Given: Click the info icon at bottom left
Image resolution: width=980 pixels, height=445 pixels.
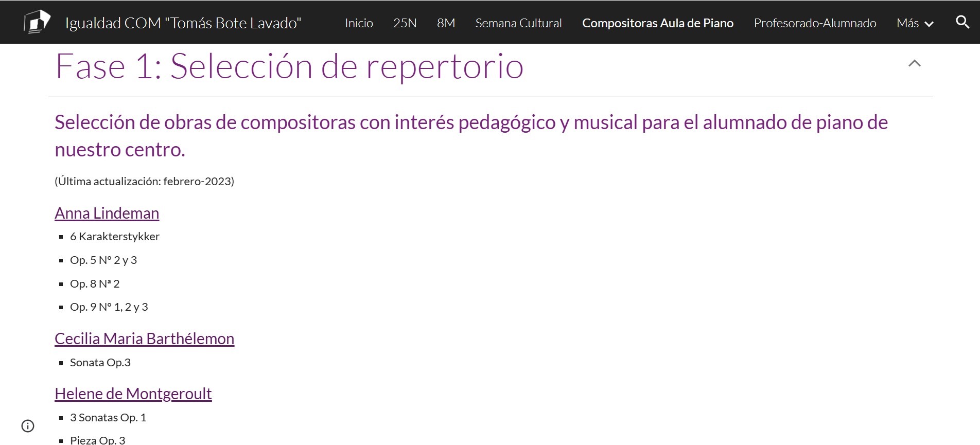Looking at the screenshot, I should click(x=28, y=426).
